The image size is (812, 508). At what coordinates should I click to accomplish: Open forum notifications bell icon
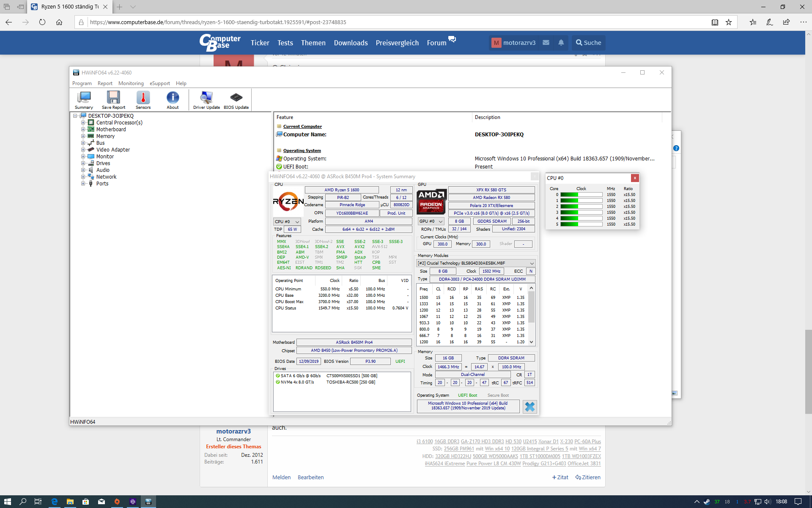(561, 43)
